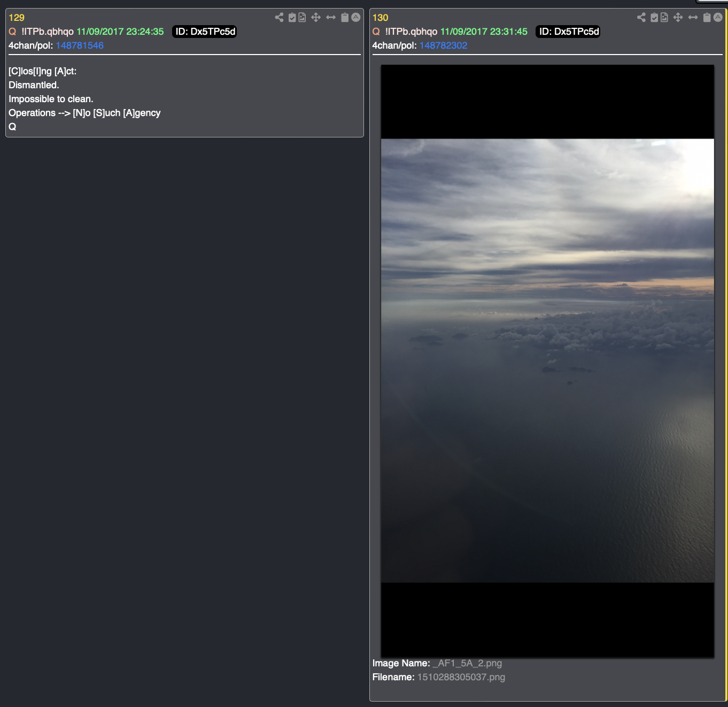Click the orange Q author name on post 130
This screenshot has width=728, height=707.
point(376,32)
